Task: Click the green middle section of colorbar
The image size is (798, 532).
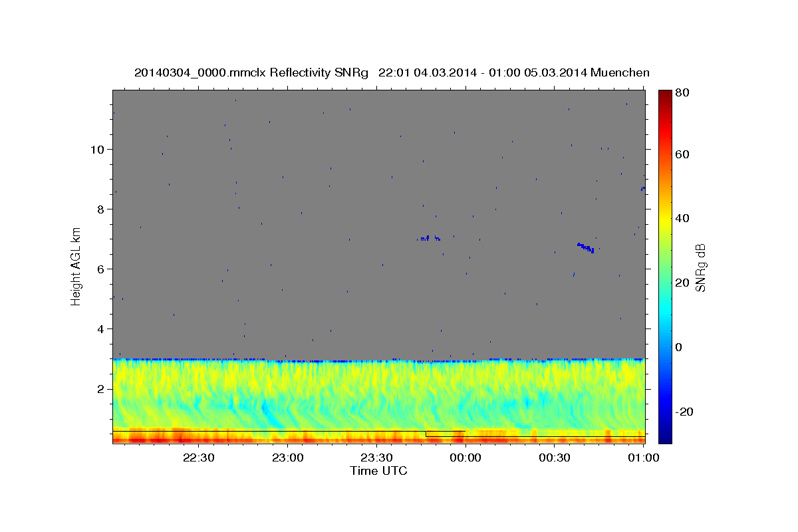Action: (665, 266)
